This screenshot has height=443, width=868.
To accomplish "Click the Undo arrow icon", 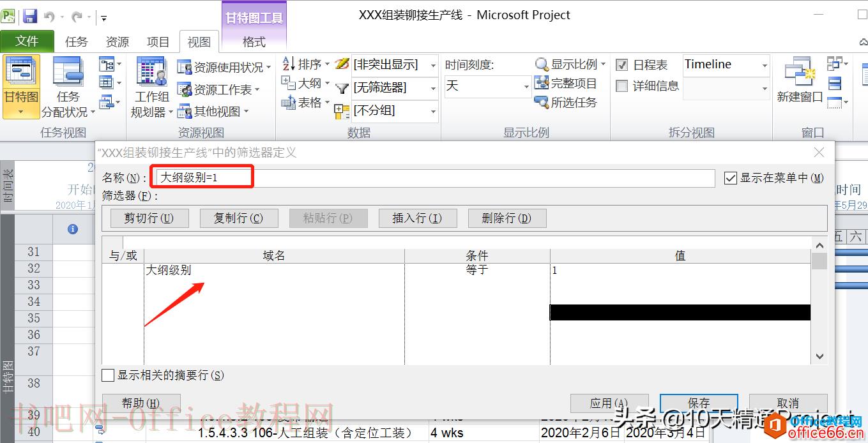I will click(x=50, y=17).
